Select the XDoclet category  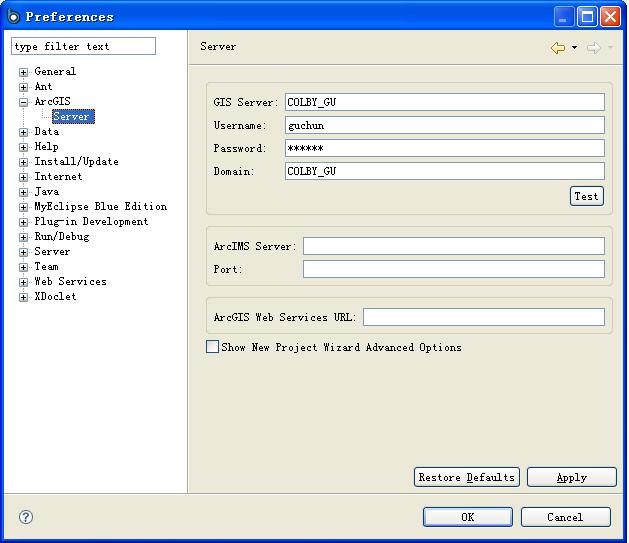click(x=55, y=296)
